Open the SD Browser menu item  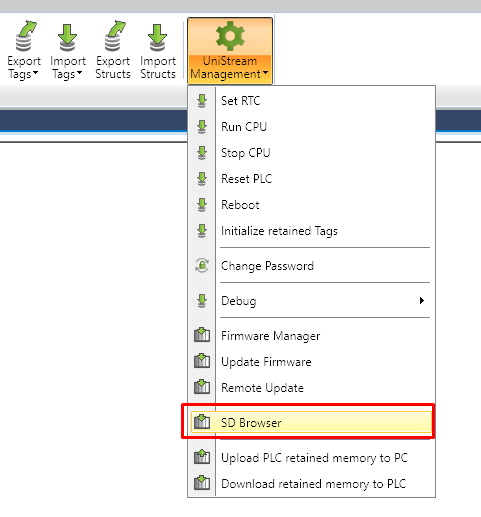pos(312,422)
